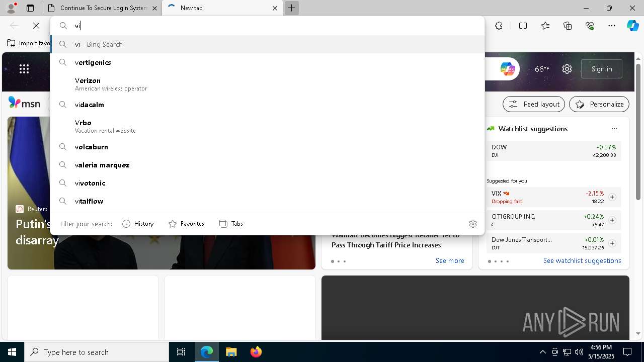The image size is (644, 362).
Task: Open the Favorites star icon
Action: click(x=545, y=26)
